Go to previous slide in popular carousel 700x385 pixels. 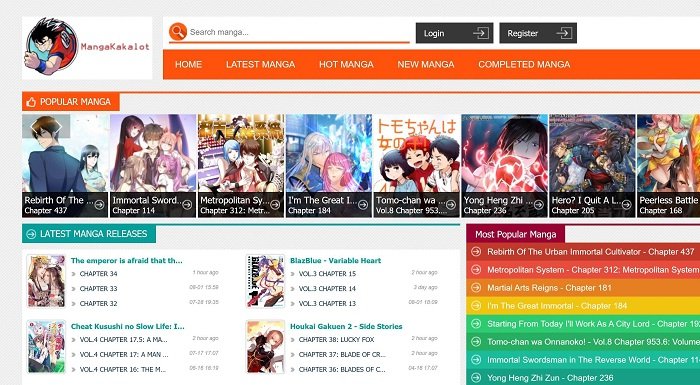click(36, 126)
